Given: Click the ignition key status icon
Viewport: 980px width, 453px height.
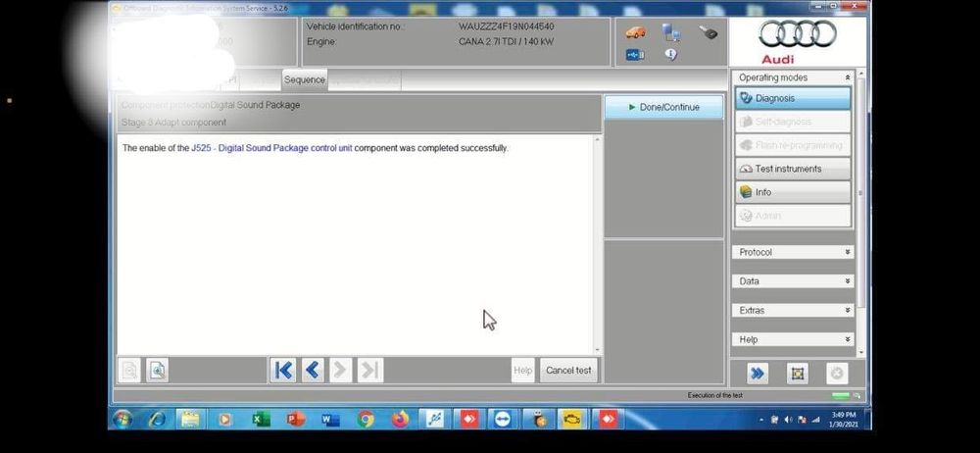Looking at the screenshot, I should pos(709,32).
